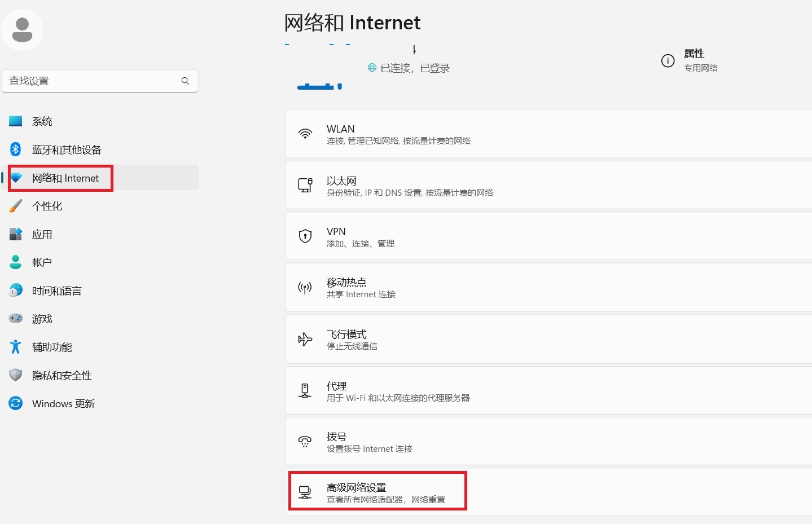Switch to the 隐私和安全性 section

pyautogui.click(x=62, y=375)
